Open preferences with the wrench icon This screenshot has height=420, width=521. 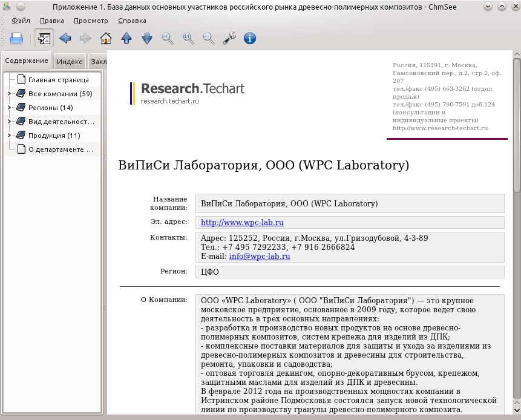click(x=229, y=38)
